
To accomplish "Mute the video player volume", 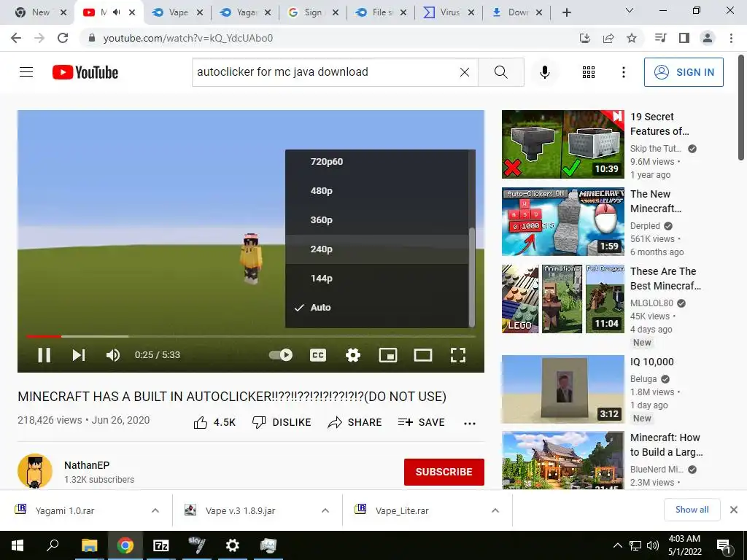I will click(x=113, y=355).
